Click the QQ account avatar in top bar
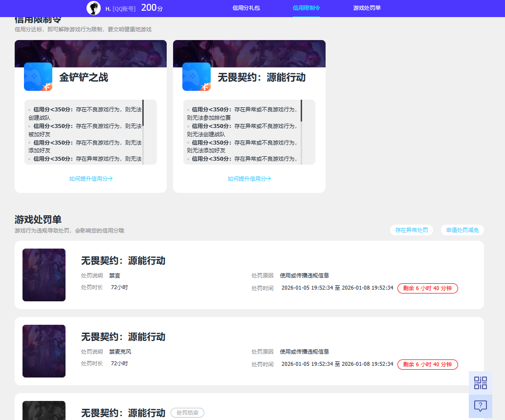 (93, 8)
